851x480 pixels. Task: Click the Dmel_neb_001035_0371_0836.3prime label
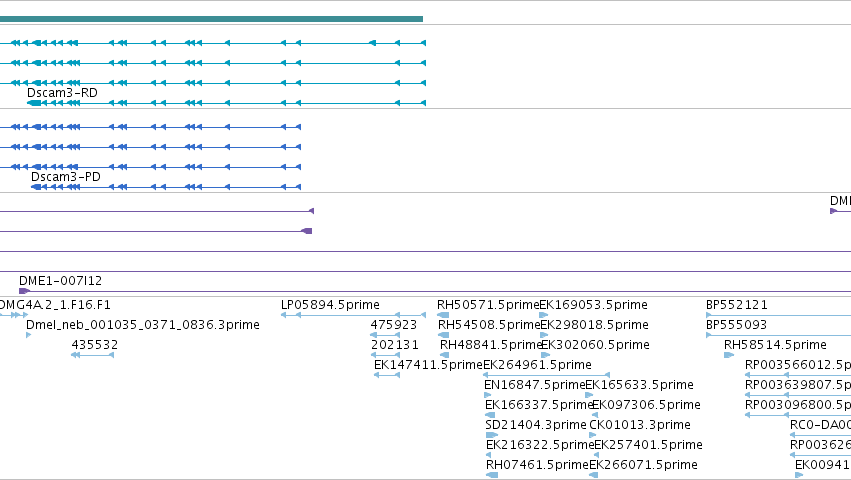click(143, 325)
